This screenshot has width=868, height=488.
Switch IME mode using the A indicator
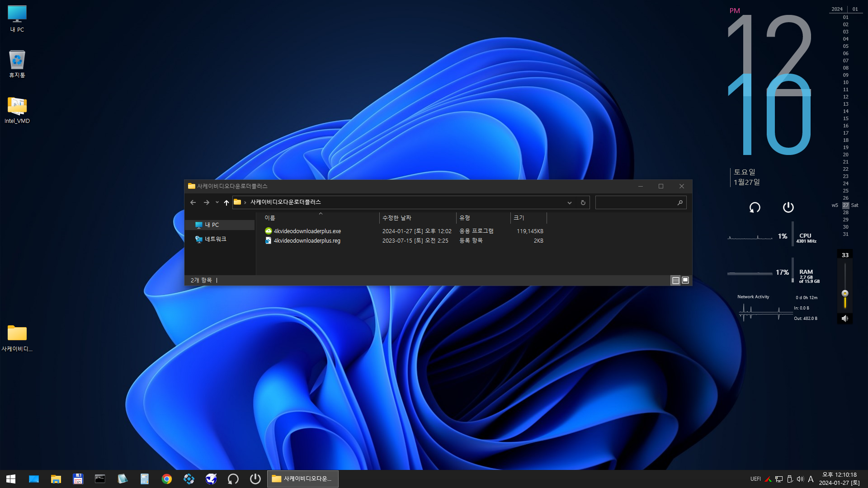[x=811, y=479]
